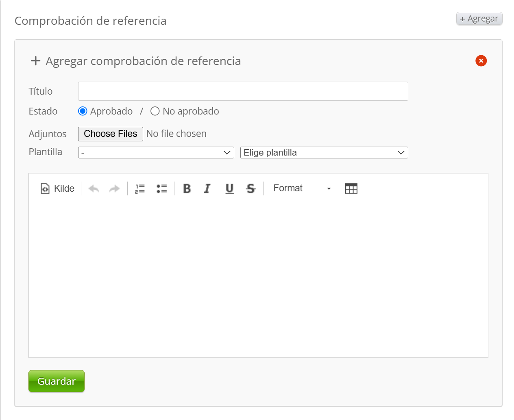Close the reference check form with red X
Viewport: 514px width, 420px height.
[481, 61]
